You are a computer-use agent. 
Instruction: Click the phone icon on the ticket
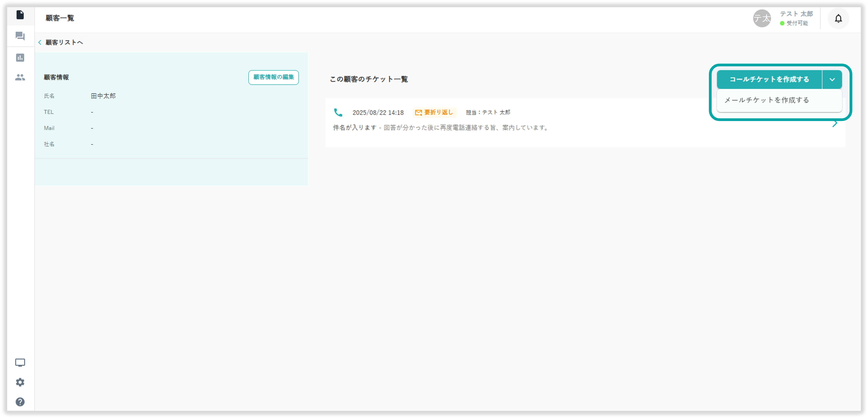(x=338, y=113)
